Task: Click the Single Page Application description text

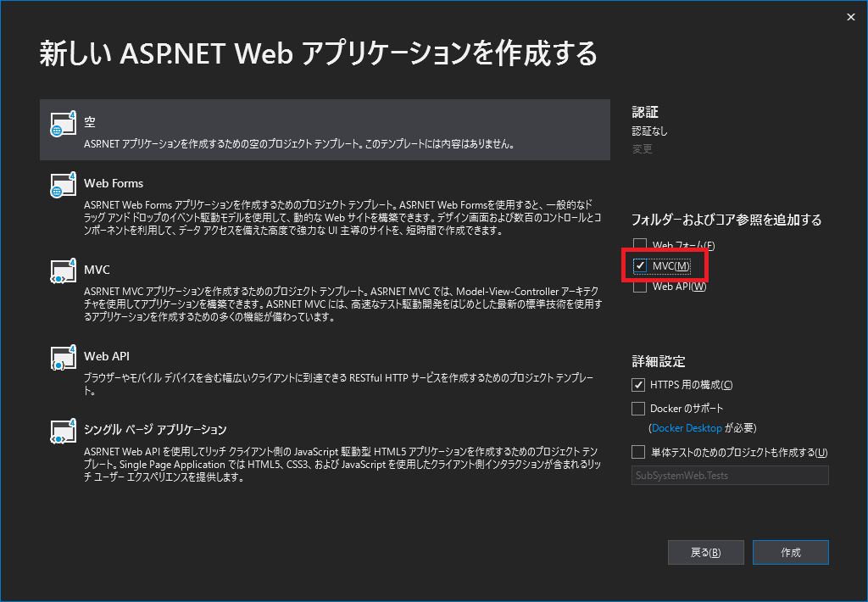Action: (342, 464)
